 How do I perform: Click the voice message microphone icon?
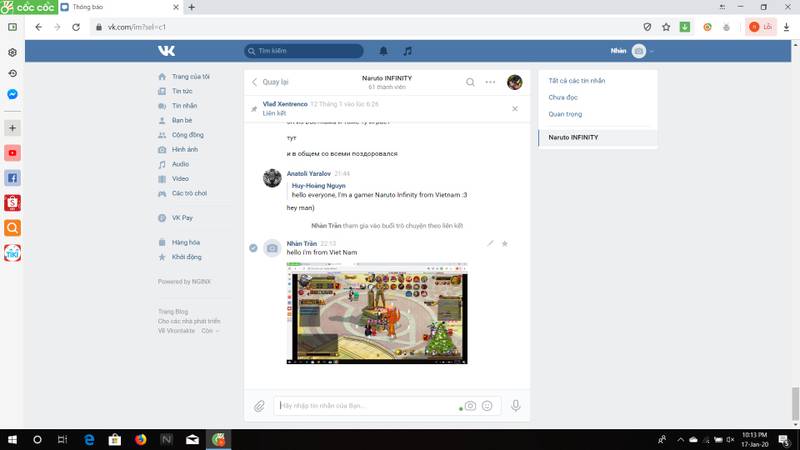tap(516, 406)
